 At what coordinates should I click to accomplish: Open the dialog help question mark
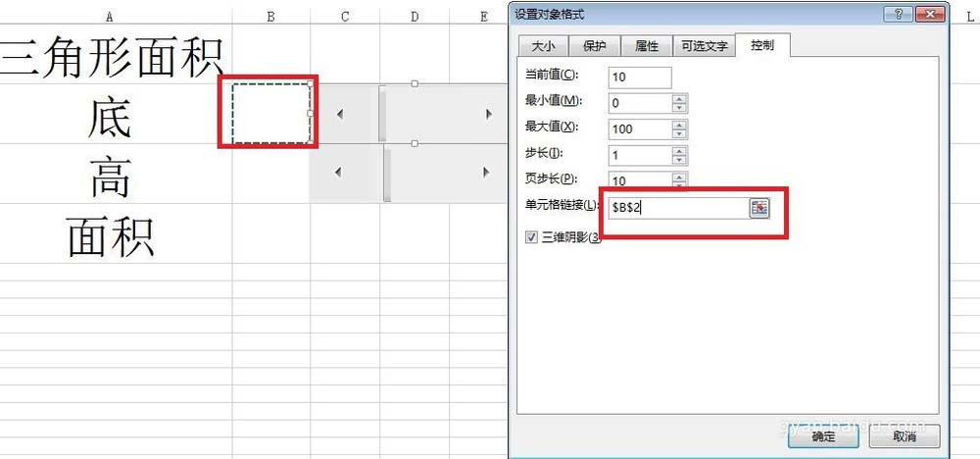[x=900, y=14]
